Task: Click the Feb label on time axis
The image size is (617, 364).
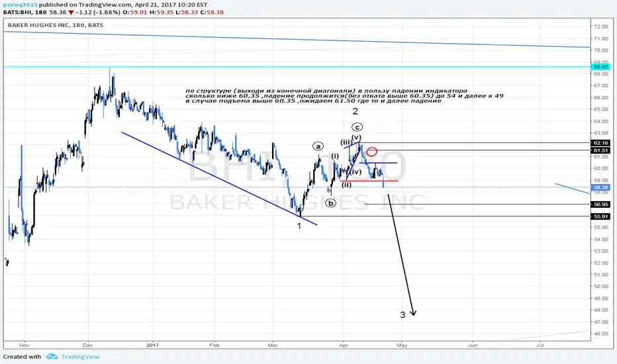Action: [214, 345]
